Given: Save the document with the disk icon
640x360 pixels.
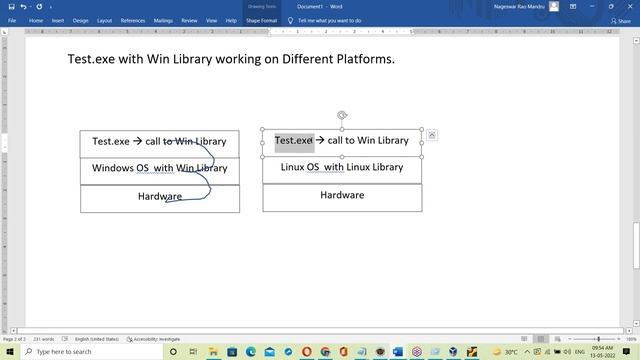Looking at the screenshot, I should pyautogui.click(x=11, y=7).
